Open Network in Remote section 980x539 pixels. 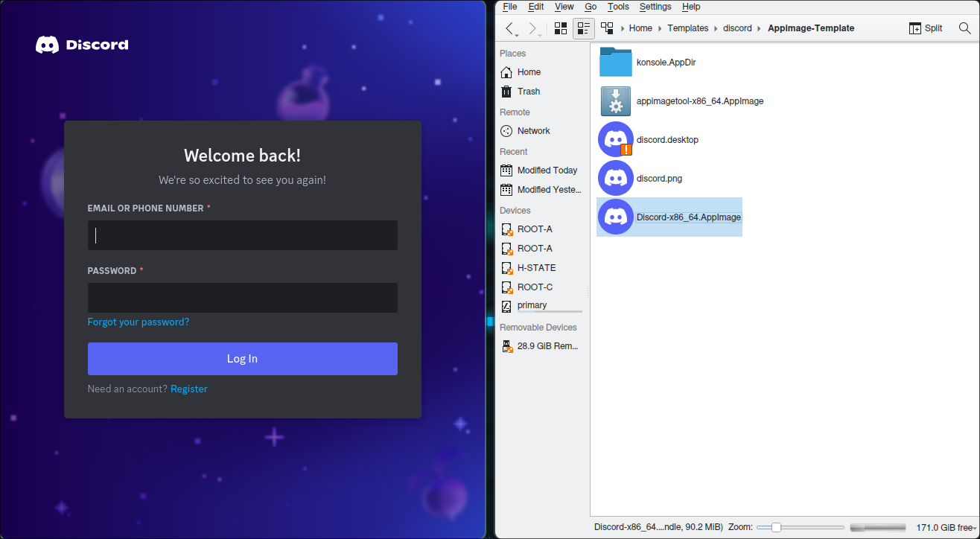[x=541, y=131]
